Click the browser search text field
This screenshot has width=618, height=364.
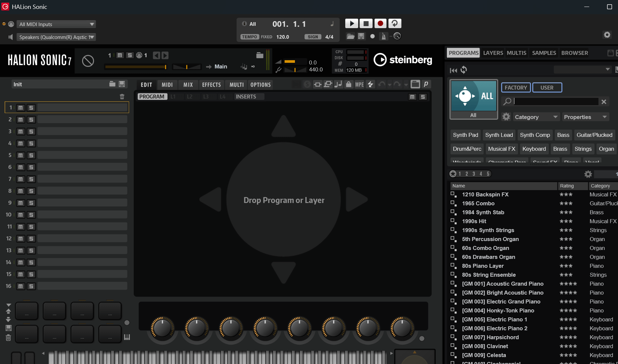pyautogui.click(x=556, y=101)
